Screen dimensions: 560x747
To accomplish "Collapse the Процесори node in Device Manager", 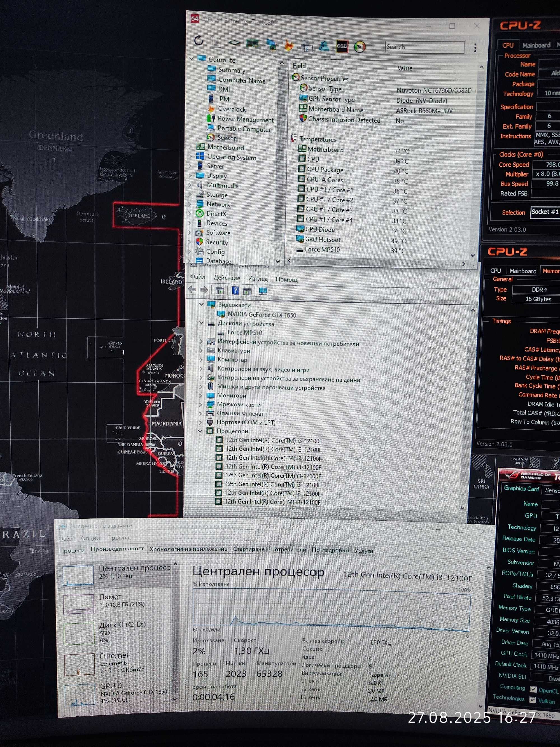I will pyautogui.click(x=200, y=430).
